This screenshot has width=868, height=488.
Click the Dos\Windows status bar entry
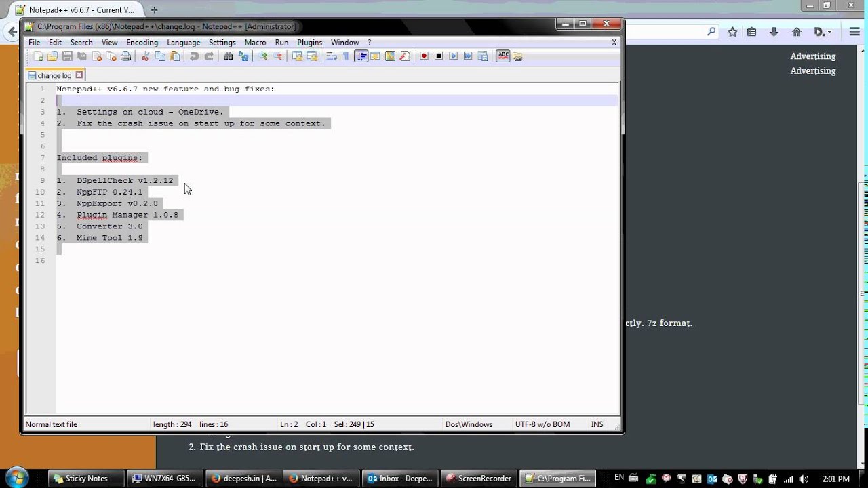coord(469,424)
